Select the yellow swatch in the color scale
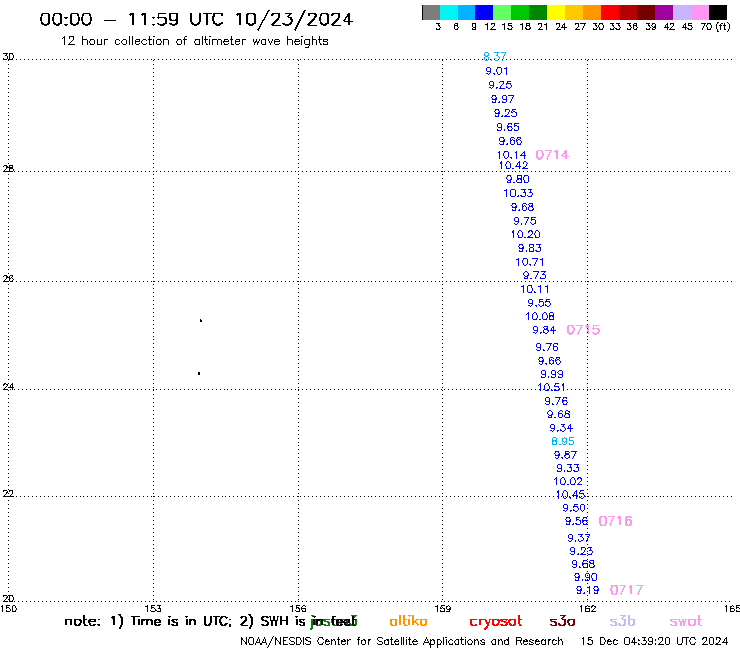This screenshot has width=740, height=650. tap(555, 12)
